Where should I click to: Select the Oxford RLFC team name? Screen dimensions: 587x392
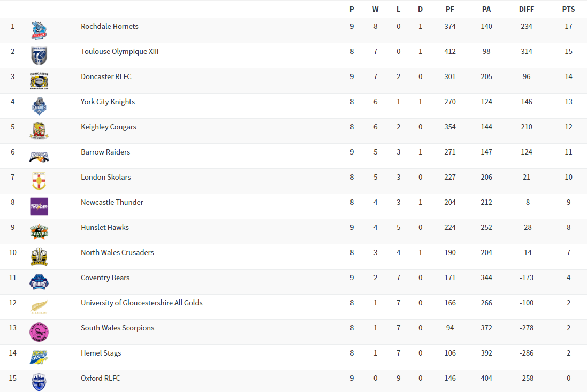(101, 378)
